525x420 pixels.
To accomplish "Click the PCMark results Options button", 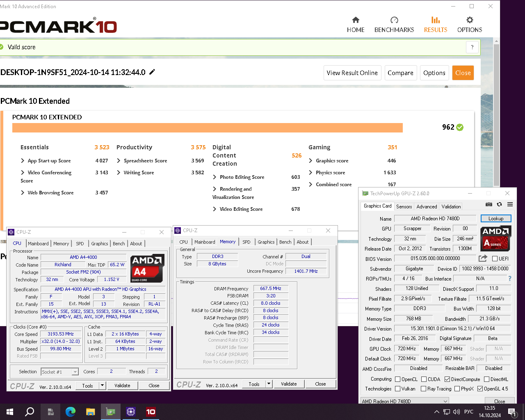I will (434, 73).
